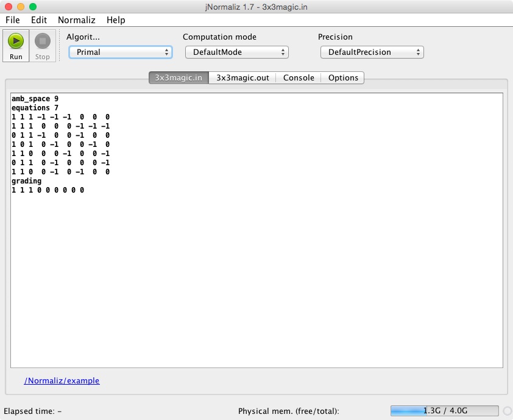Maximize the window using the green title-bar button

[33, 7]
